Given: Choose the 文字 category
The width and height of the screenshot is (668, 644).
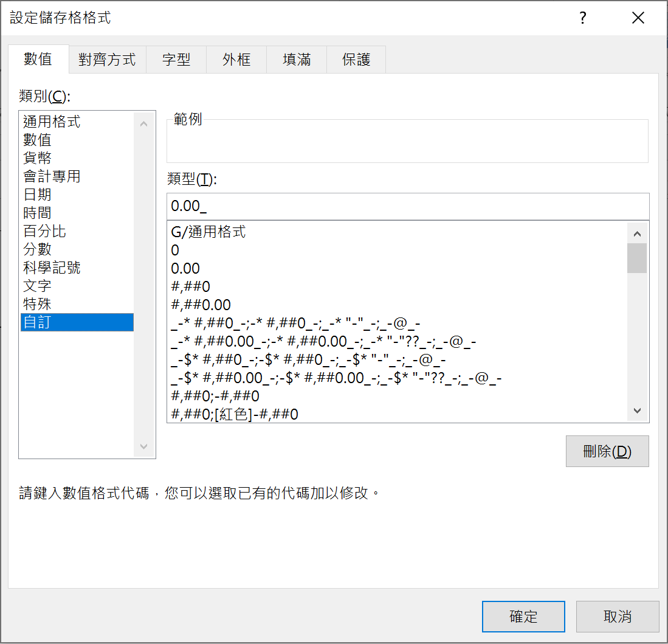Looking at the screenshot, I should (x=77, y=286).
